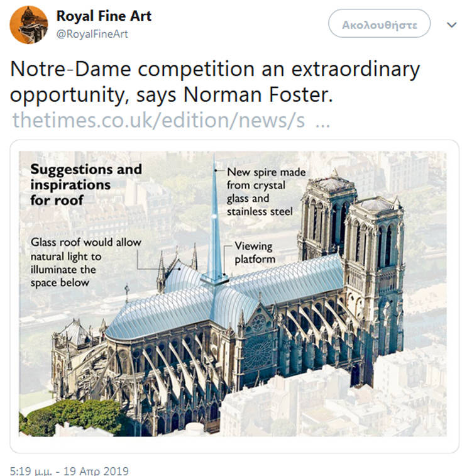Open the thetimes.co.uk article link

tap(171, 120)
